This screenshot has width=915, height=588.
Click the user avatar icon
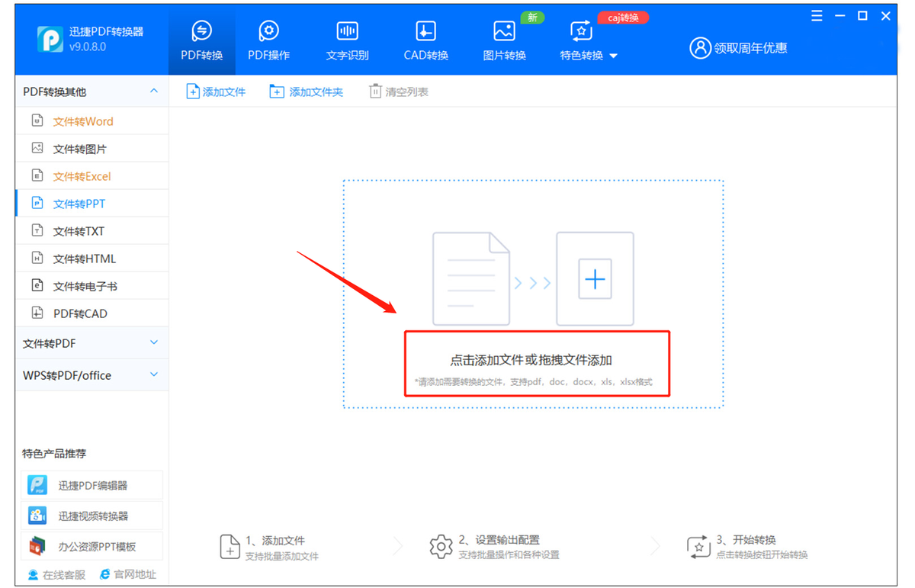tap(699, 48)
